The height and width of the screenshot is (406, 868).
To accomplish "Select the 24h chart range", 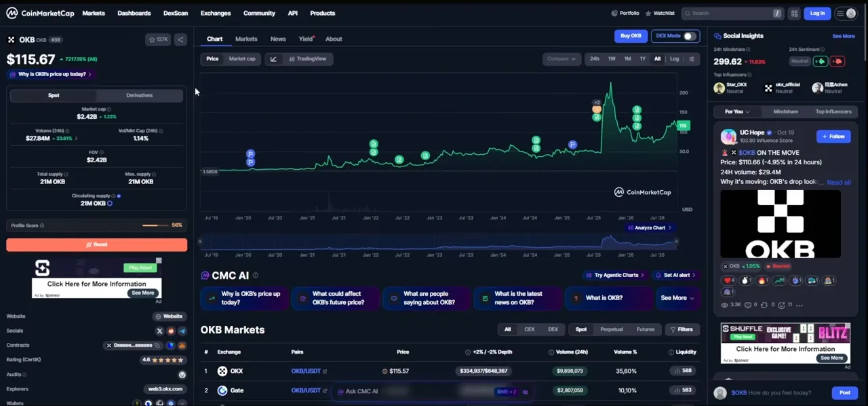I will [595, 59].
